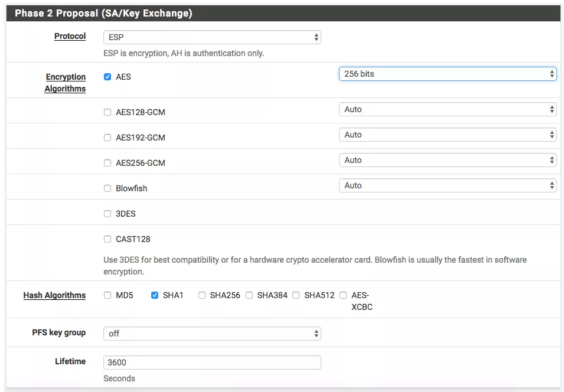
Task: Enable the SHA384 hash checkbox
Action: coord(249,295)
